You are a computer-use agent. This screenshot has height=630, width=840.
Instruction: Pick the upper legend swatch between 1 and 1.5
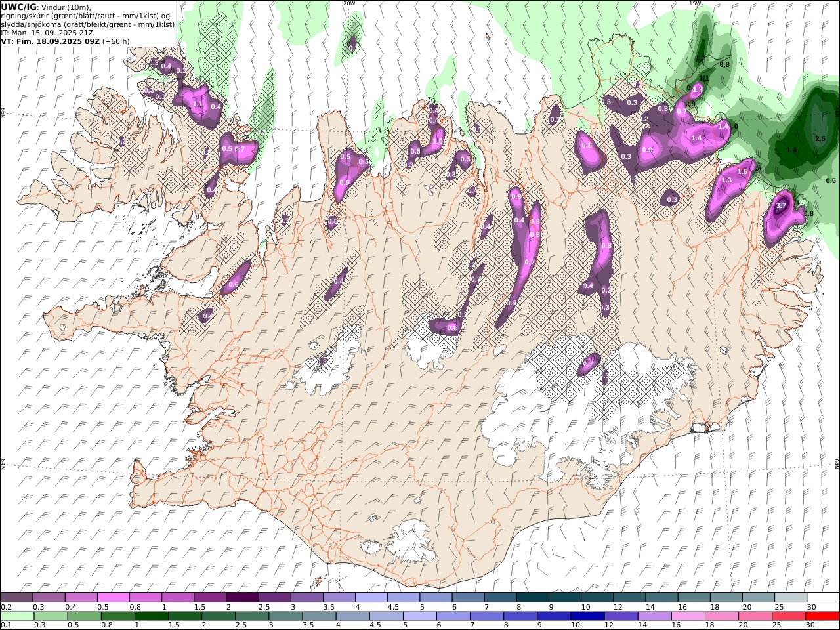(x=178, y=598)
